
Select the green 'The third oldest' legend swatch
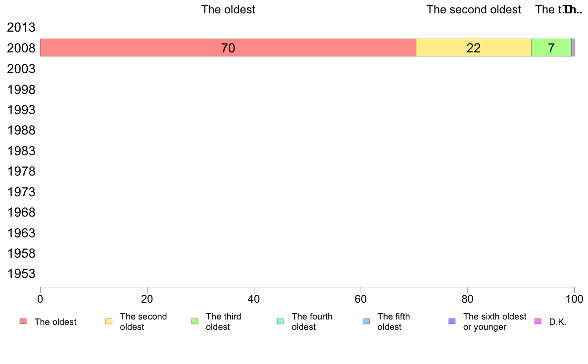coord(195,321)
